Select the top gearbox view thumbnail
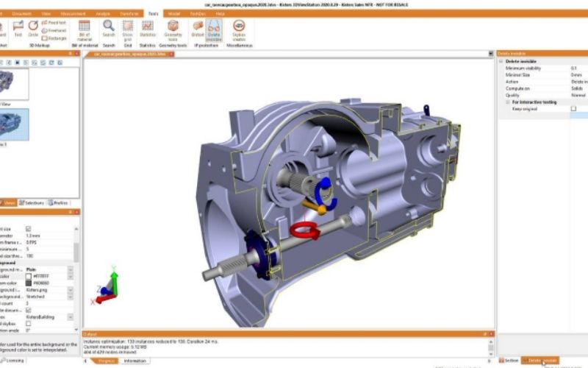 click(x=13, y=84)
